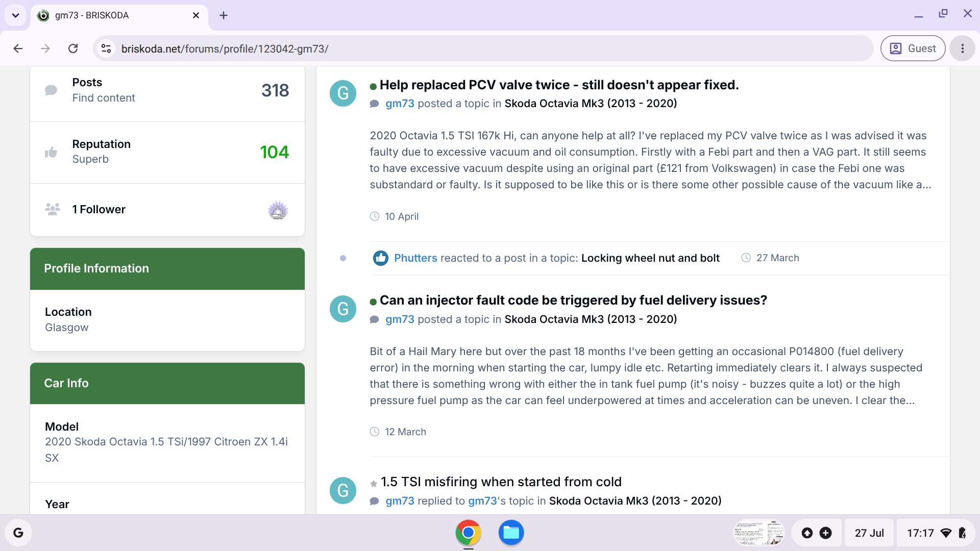Click the browser reload icon

coord(73,48)
